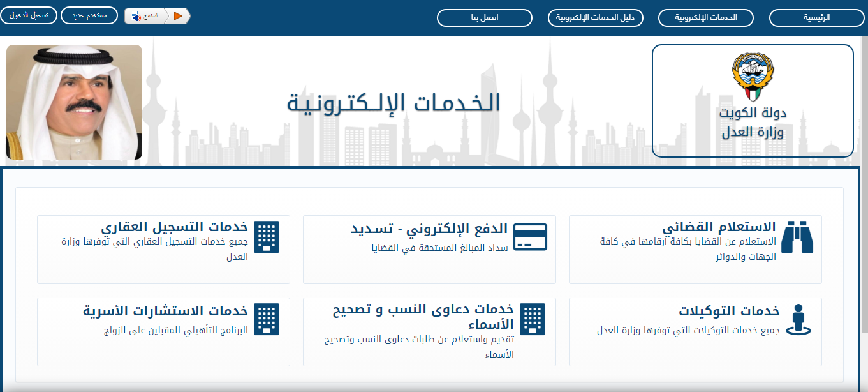
Task: Click the مستخدم جديد new user button
Action: point(89,15)
